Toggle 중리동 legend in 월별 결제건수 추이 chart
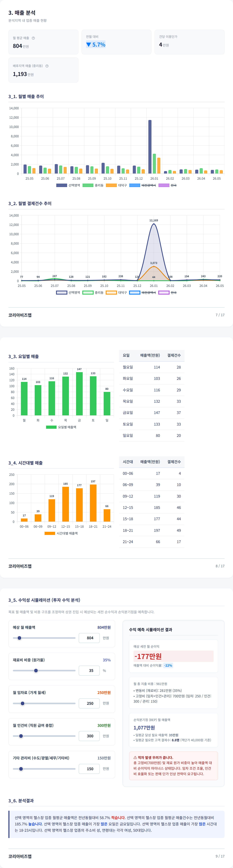This screenshot has height=868, width=233. point(93,292)
